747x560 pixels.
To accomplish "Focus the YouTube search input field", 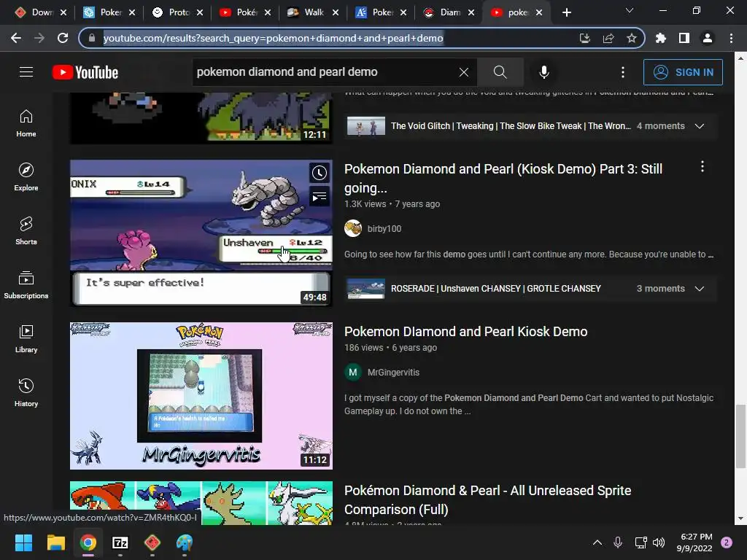I will pos(324,72).
